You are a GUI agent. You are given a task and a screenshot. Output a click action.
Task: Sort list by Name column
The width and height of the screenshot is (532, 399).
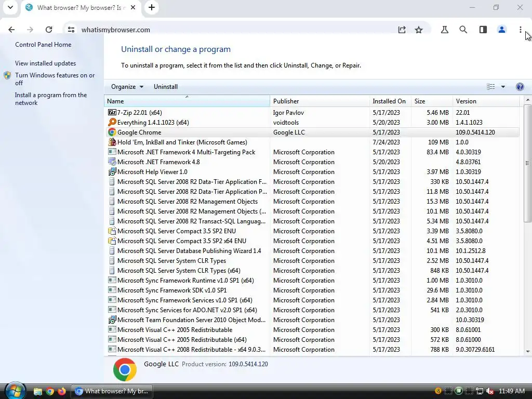tap(187, 101)
